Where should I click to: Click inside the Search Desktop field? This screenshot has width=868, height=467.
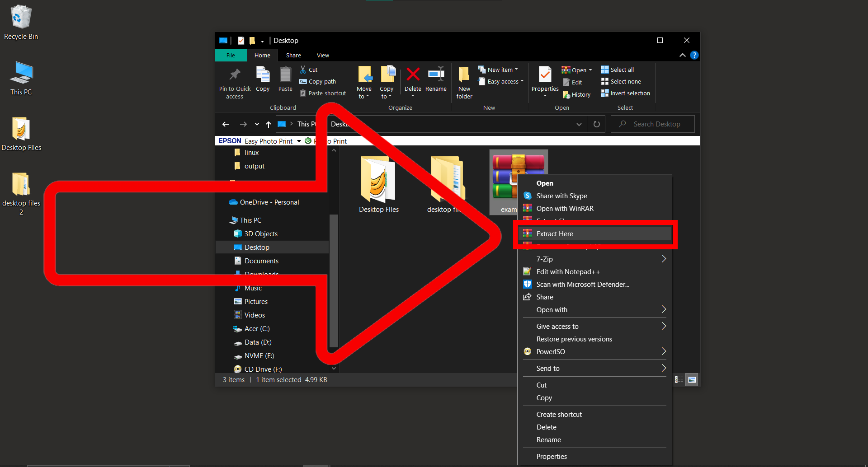(x=652, y=124)
